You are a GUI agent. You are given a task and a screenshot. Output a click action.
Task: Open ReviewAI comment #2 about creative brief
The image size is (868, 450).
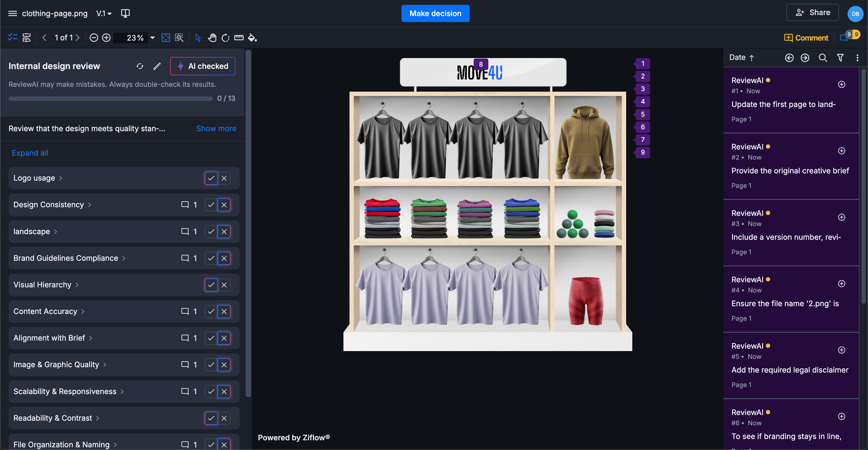click(791, 166)
